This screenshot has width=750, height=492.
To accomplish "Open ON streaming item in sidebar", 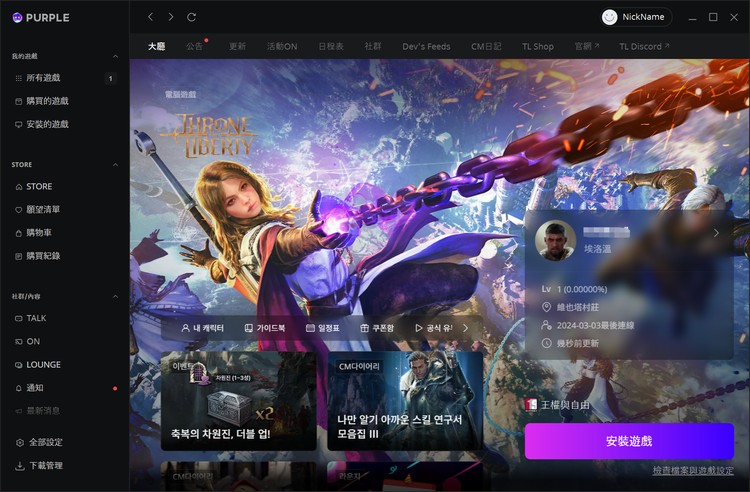I will (x=28, y=341).
